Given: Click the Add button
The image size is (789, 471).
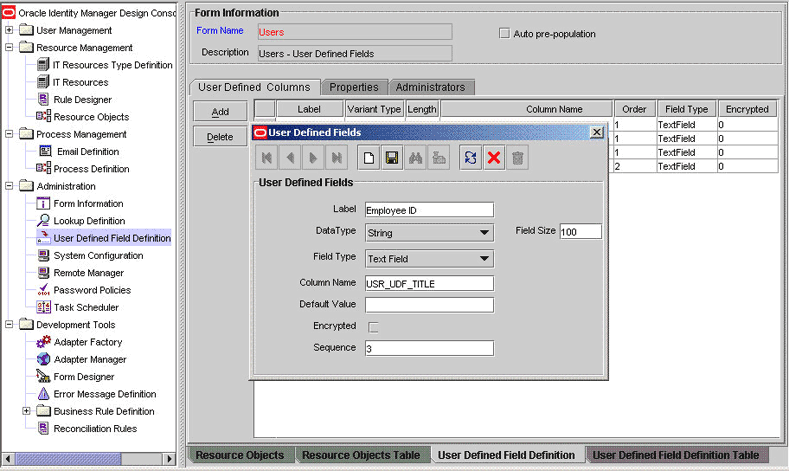Looking at the screenshot, I should [x=220, y=111].
